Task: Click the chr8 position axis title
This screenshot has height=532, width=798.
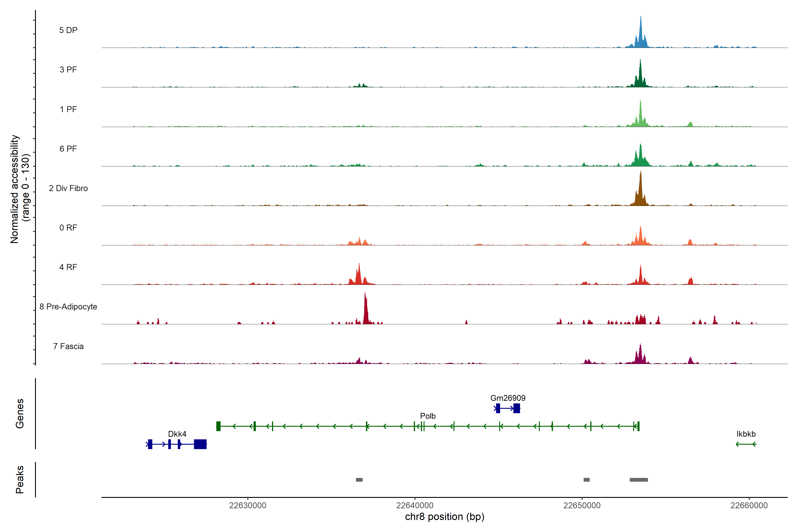Action: (x=444, y=517)
